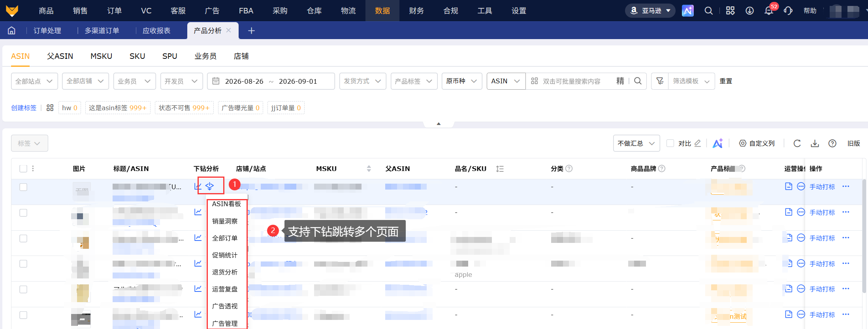Switch to the 父ASIN tab

(60, 56)
